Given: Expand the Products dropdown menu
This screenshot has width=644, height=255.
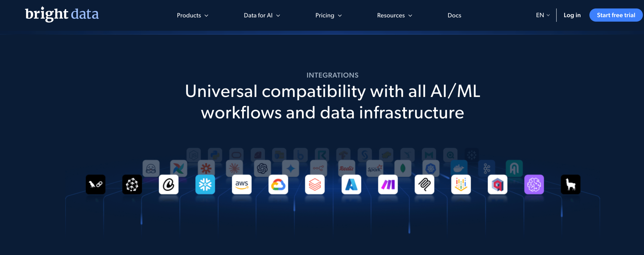Looking at the screenshot, I should click(193, 15).
